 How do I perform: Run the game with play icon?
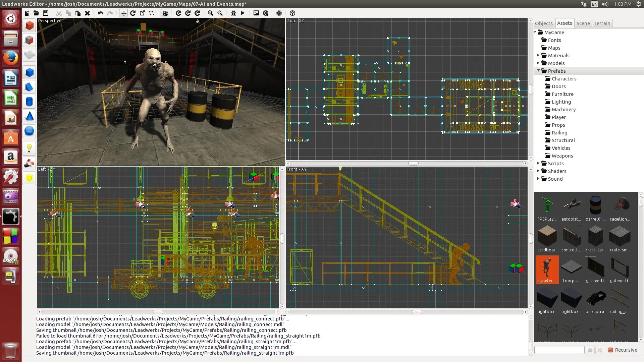tap(243, 13)
